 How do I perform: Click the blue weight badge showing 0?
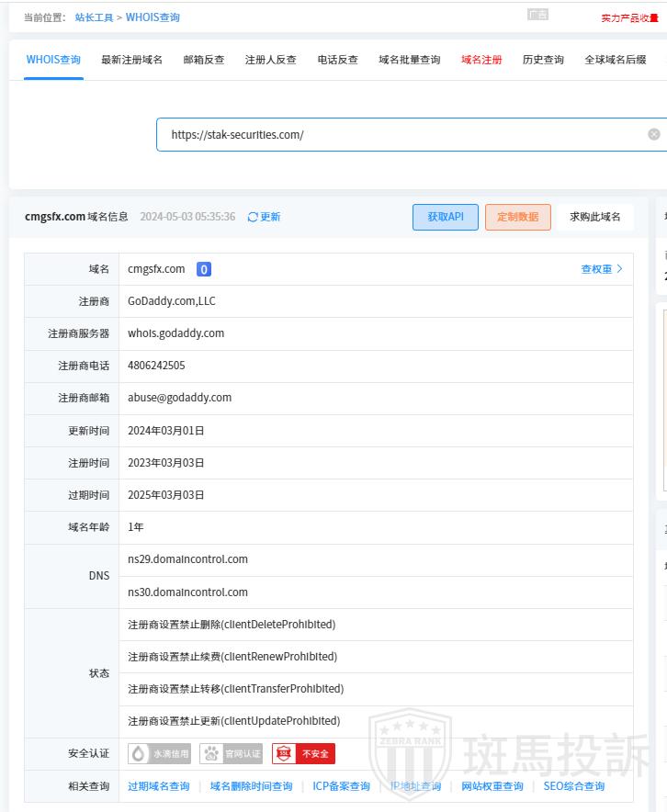204,269
